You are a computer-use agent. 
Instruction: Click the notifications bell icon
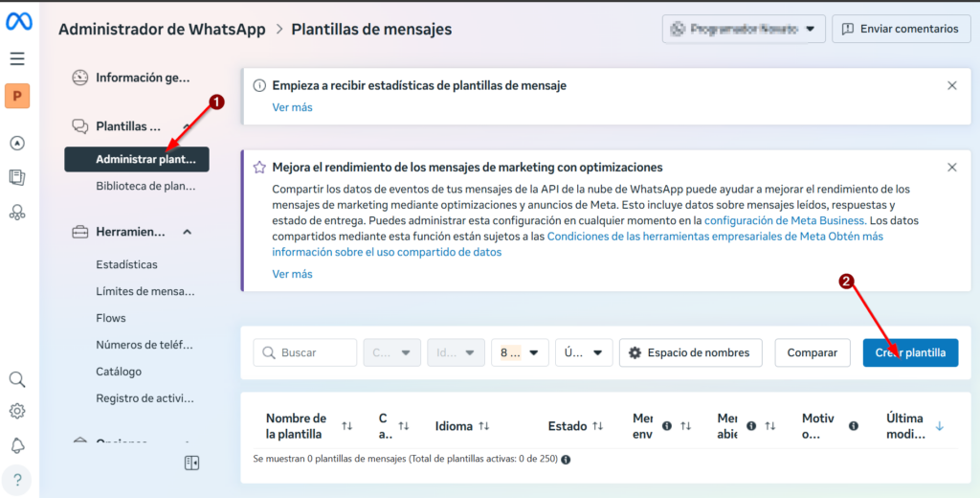17,445
